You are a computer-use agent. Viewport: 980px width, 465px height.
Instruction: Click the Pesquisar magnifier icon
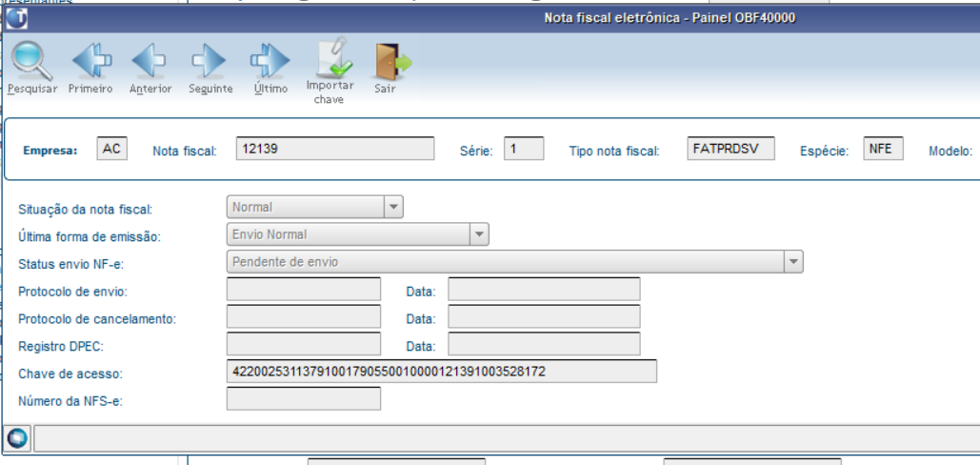(x=31, y=61)
